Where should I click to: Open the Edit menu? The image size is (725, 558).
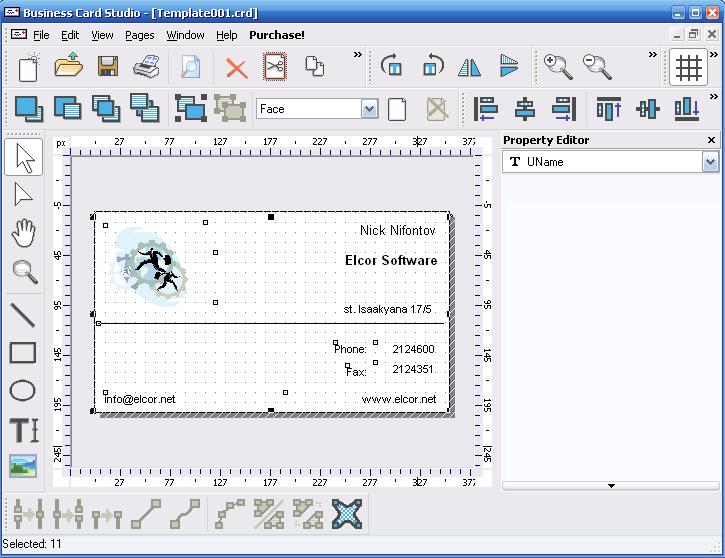pos(70,35)
